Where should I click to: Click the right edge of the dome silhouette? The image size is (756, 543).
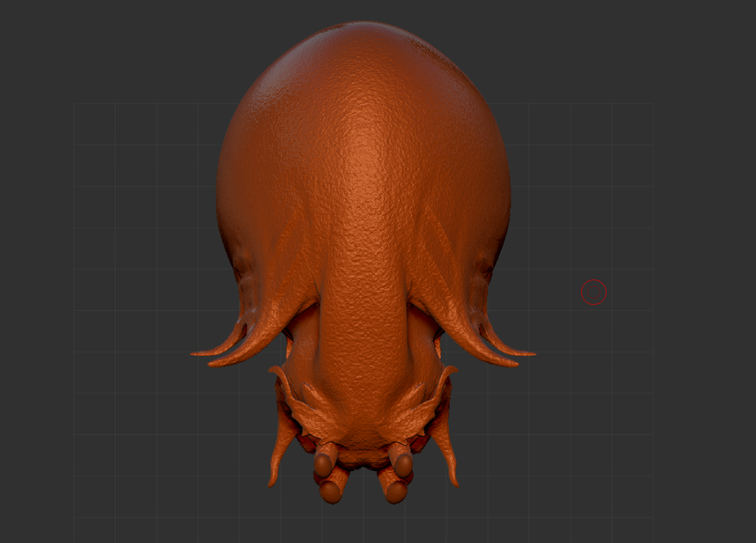coord(510,188)
